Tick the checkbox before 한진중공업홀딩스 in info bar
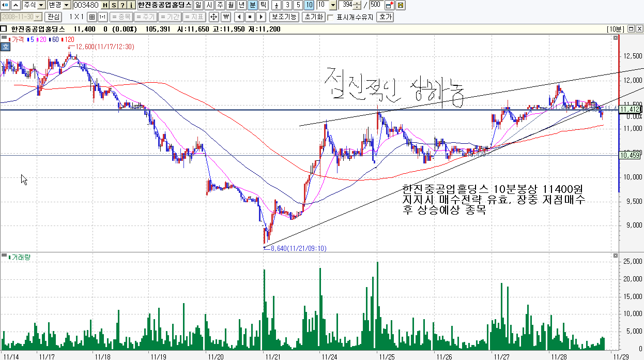 [4, 29]
